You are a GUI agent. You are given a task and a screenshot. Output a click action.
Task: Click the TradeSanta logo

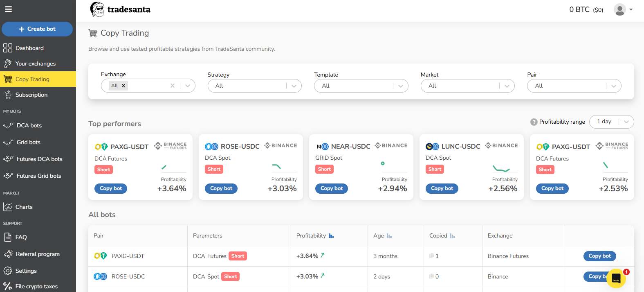click(x=120, y=9)
